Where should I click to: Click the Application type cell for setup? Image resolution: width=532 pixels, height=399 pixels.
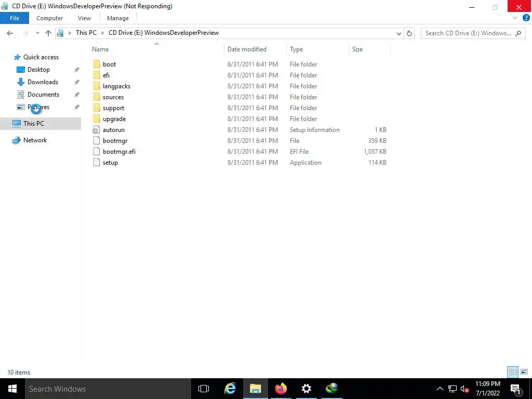[305, 163]
